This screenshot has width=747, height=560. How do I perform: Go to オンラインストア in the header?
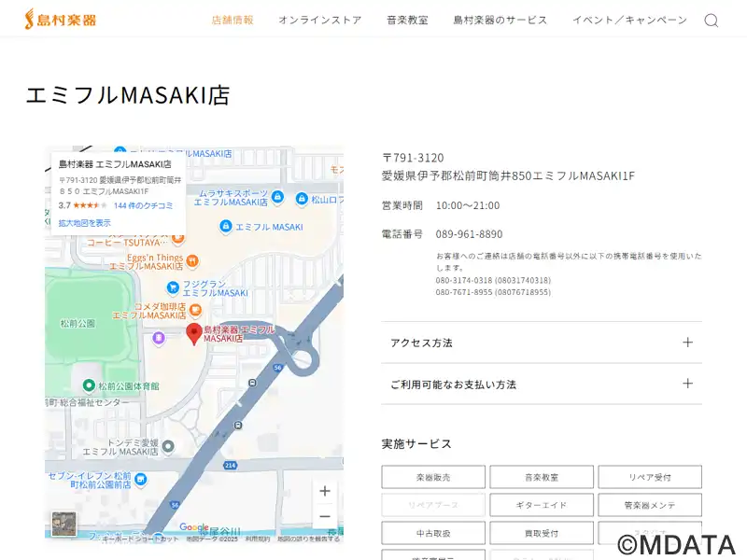(320, 20)
